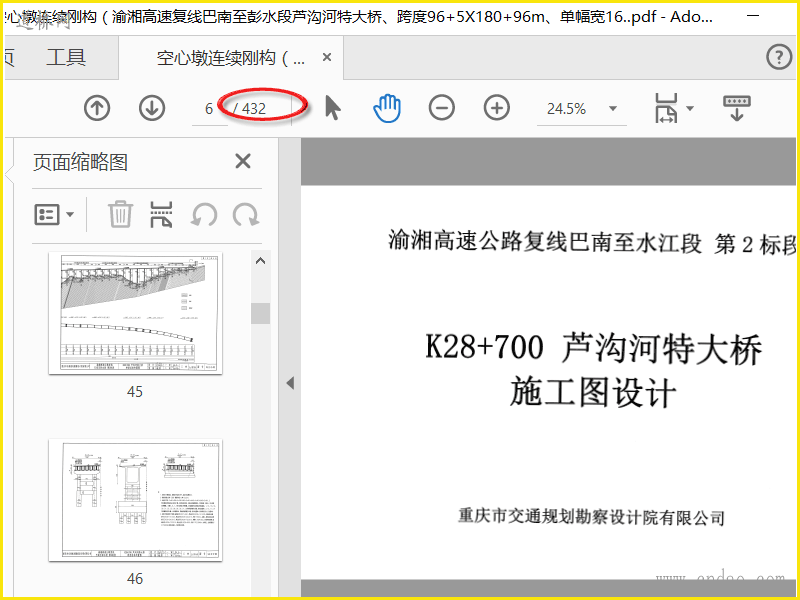The image size is (800, 600).
Task: Close the 空心墩连续刚构 document tab
Action: 327,57
